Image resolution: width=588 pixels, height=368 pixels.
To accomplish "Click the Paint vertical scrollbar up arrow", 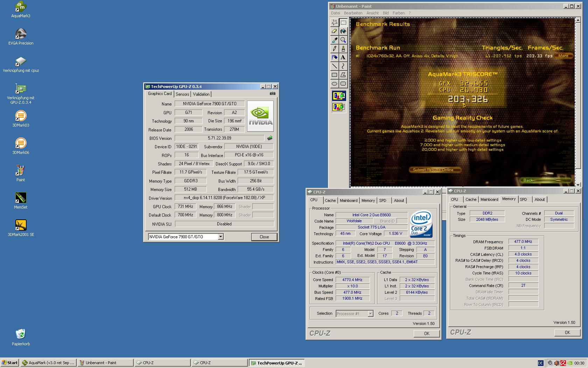I will coord(577,20).
